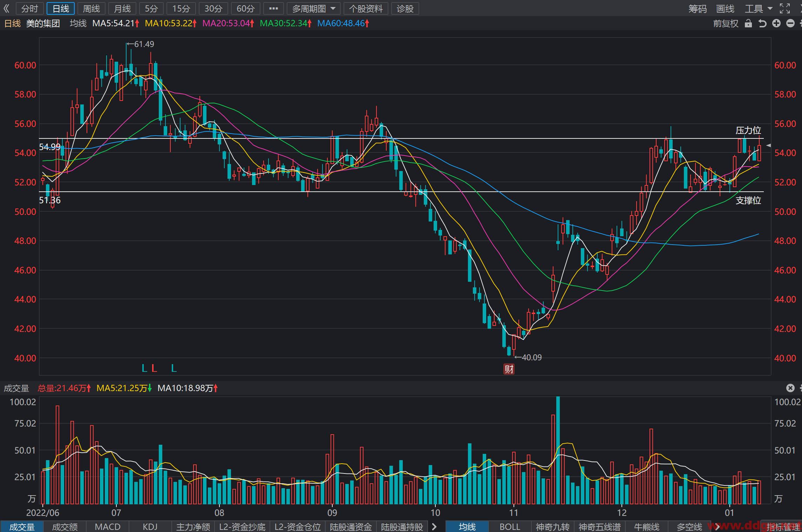This screenshot has width=802, height=532.
Task: Switch sub-chart to KDJ
Action: (150, 527)
